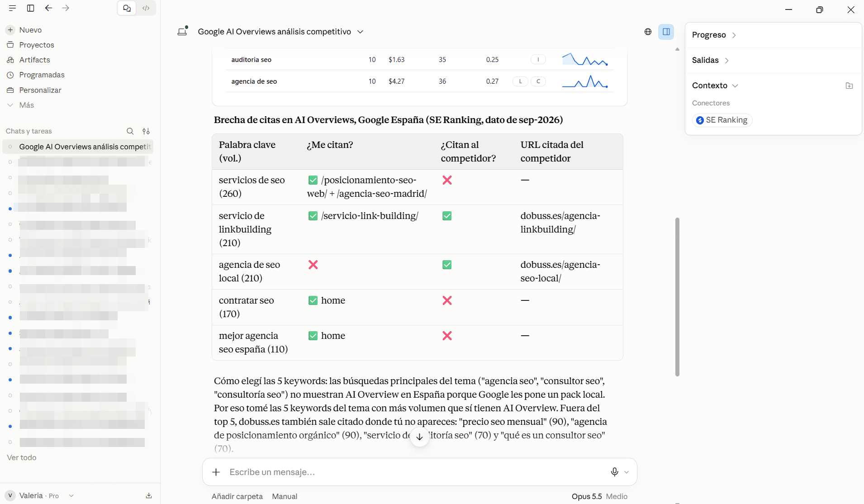Collapse the Contexto section

[715, 86]
